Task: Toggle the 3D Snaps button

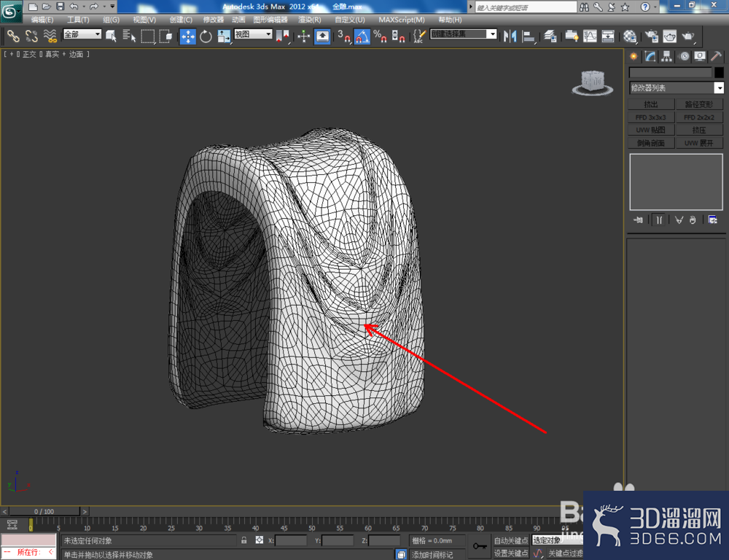Action: (x=344, y=36)
